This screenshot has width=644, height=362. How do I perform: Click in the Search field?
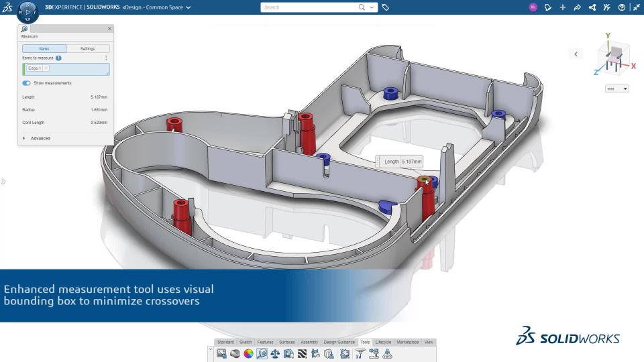310,7
